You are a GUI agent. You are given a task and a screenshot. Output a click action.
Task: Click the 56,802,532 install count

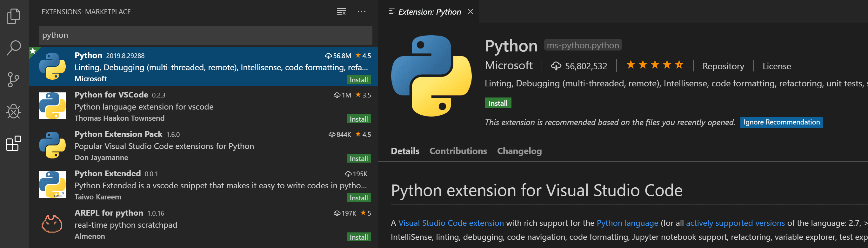(579, 66)
